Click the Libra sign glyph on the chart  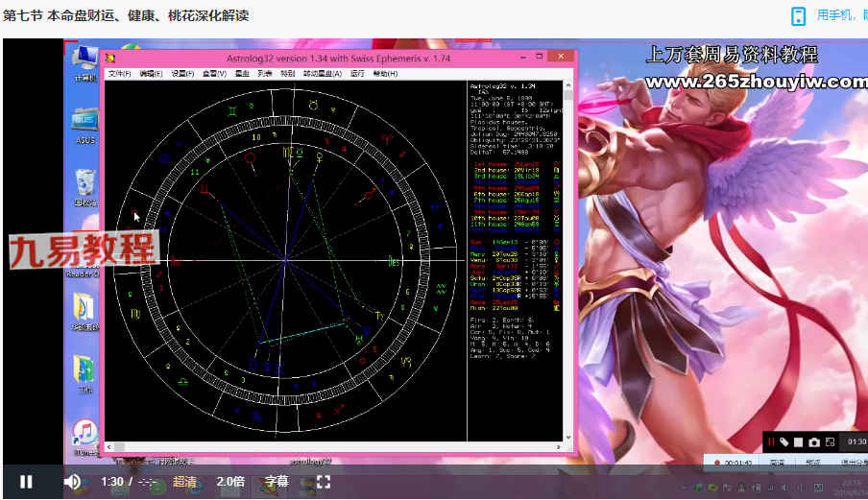pos(182,381)
